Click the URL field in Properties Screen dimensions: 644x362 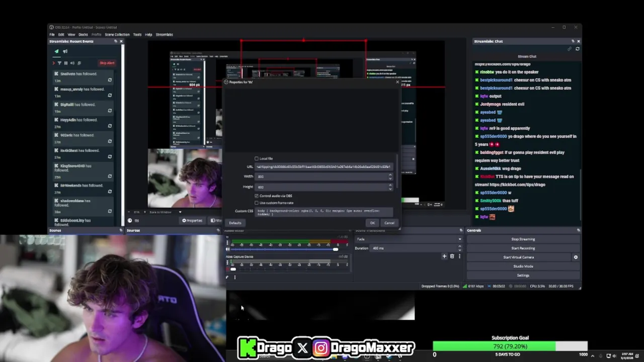[324, 167]
